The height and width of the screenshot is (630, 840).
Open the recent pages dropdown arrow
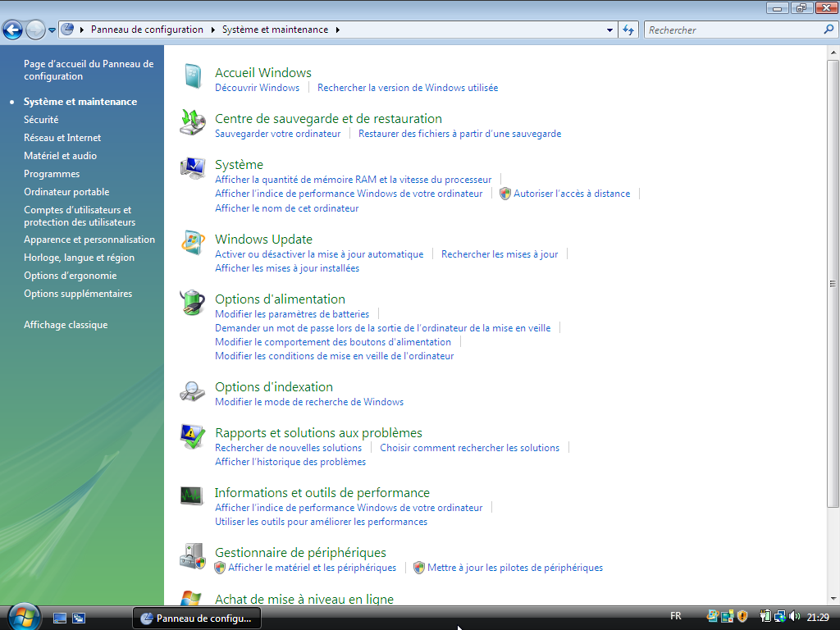[52, 30]
